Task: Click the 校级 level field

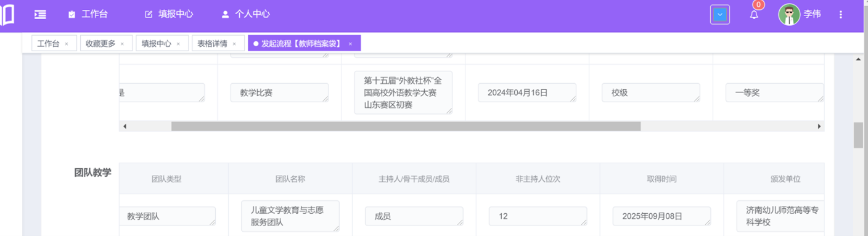Action: click(x=651, y=92)
